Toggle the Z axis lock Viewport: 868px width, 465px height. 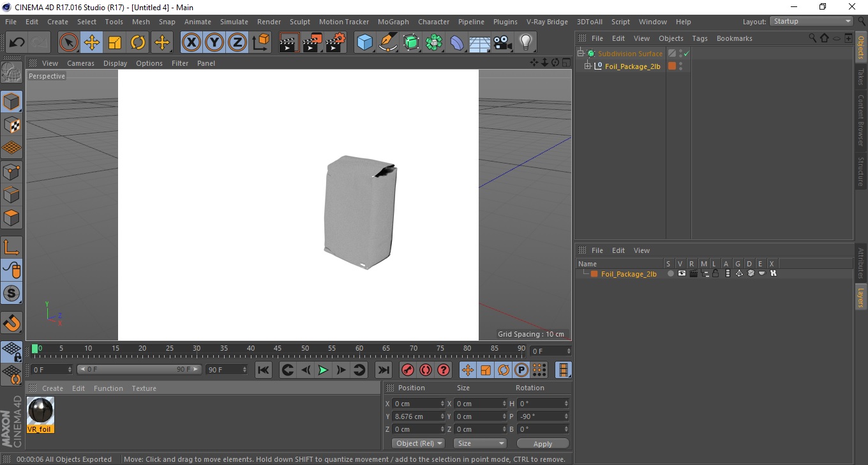click(237, 43)
